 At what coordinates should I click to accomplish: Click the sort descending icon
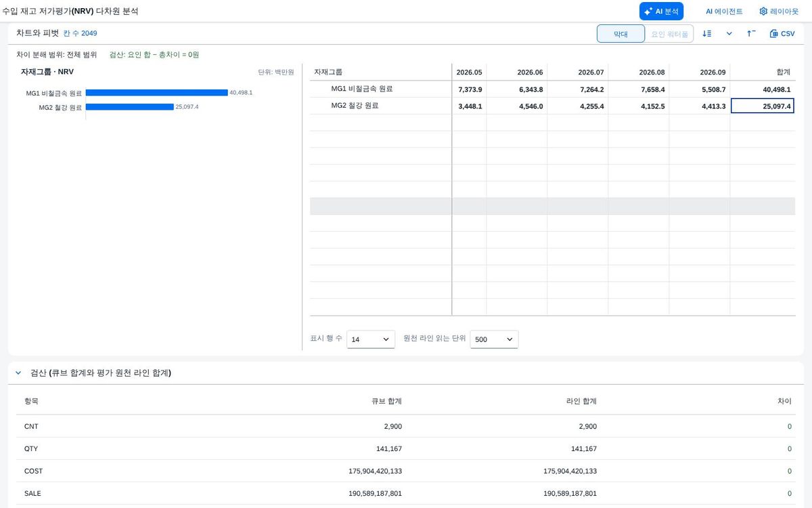click(x=707, y=34)
